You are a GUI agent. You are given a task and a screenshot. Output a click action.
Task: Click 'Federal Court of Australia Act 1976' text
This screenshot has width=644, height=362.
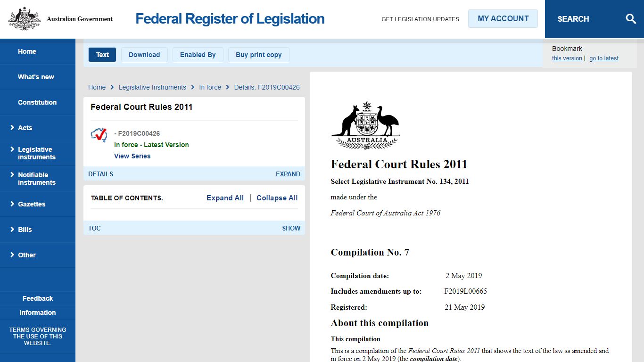[385, 213]
